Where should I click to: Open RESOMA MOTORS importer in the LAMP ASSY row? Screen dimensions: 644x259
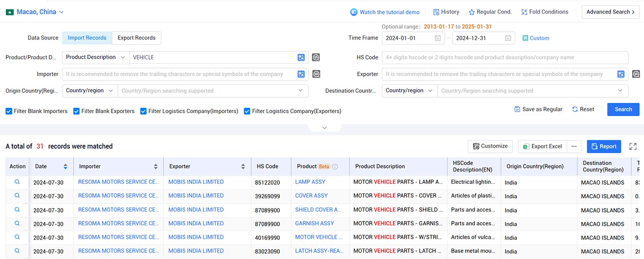point(119,182)
